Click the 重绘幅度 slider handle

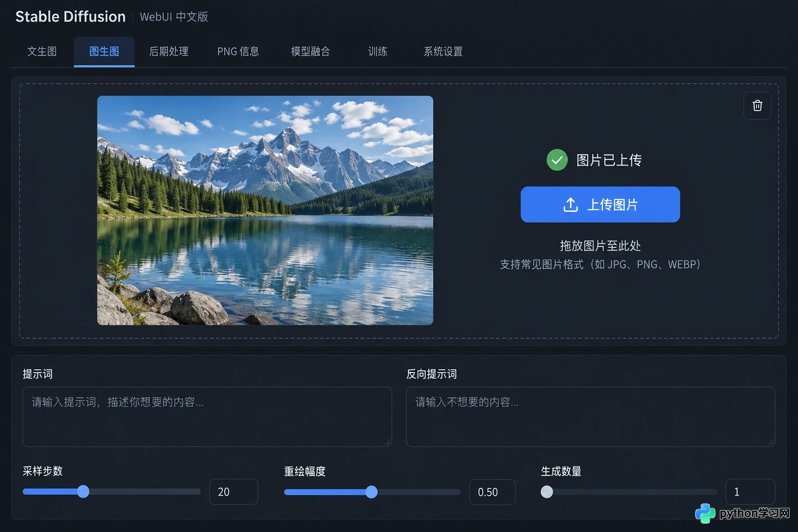[371, 492]
